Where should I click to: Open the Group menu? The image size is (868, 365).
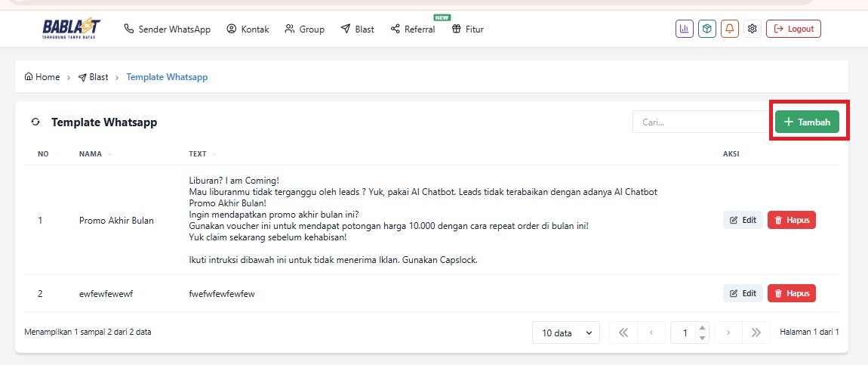[304, 29]
